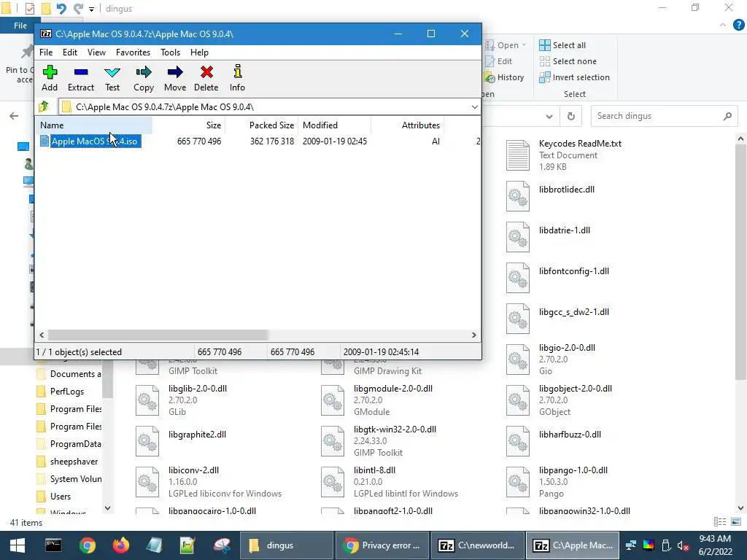Select libdatrie-1.dll file
747x560 pixels.
pos(549,237)
